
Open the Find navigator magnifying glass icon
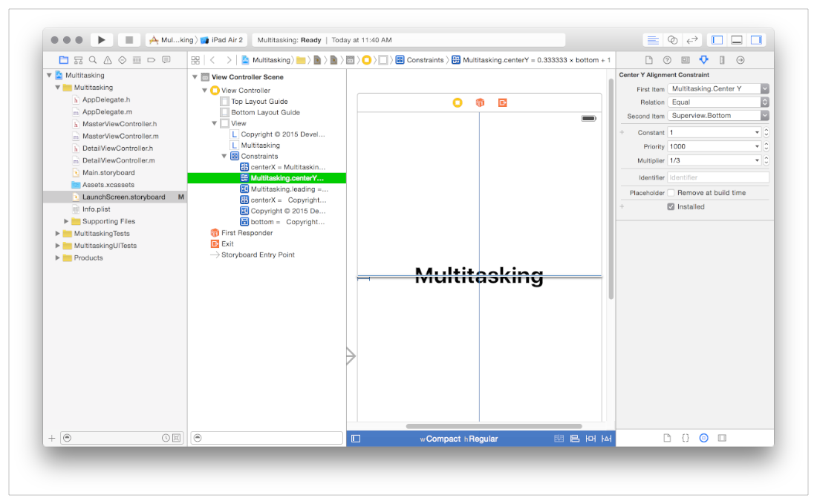pyautogui.click(x=92, y=60)
